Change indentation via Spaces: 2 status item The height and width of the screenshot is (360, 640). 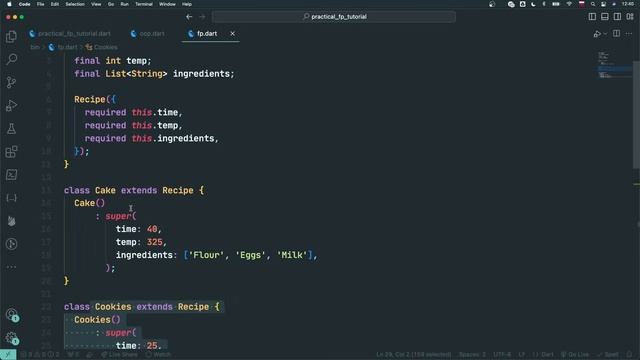472,354
